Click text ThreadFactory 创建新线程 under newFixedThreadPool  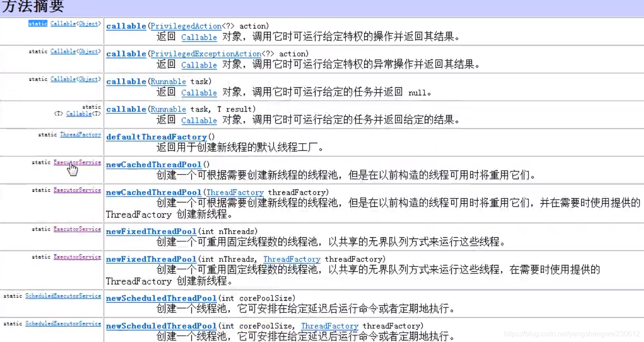pyautogui.click(x=169, y=281)
